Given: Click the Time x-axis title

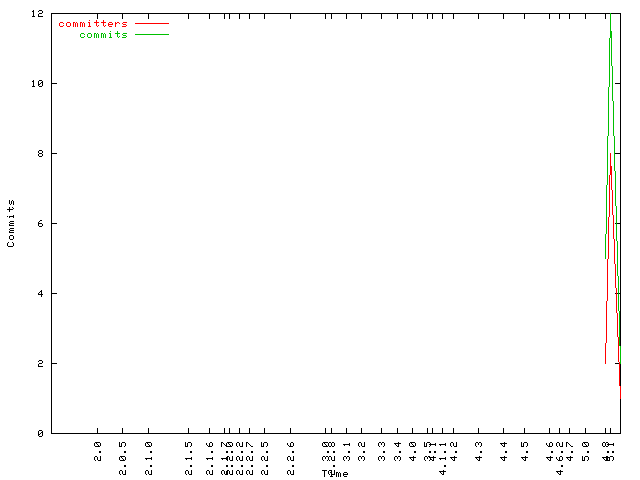Looking at the screenshot, I should (334, 473).
